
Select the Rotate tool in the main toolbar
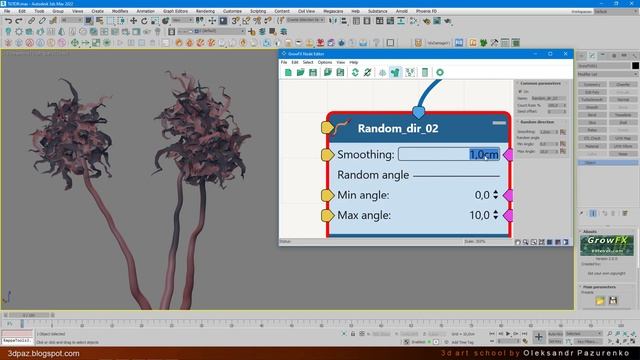pos(144,20)
